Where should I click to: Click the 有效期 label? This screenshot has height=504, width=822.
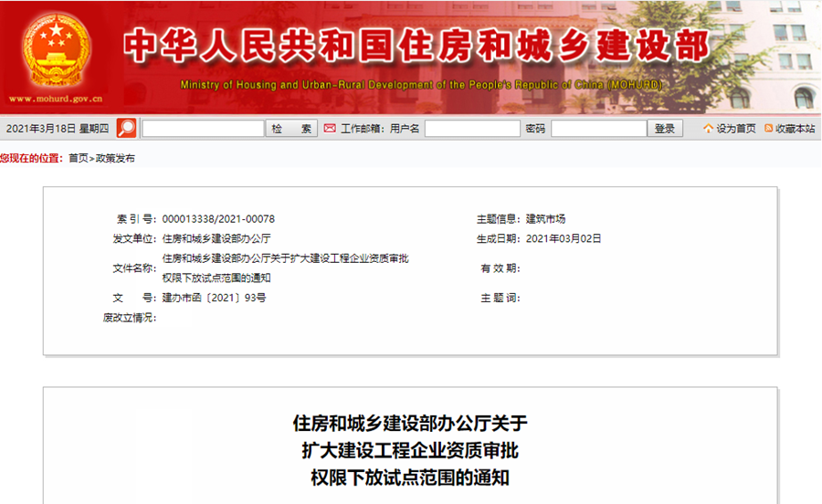(x=501, y=268)
